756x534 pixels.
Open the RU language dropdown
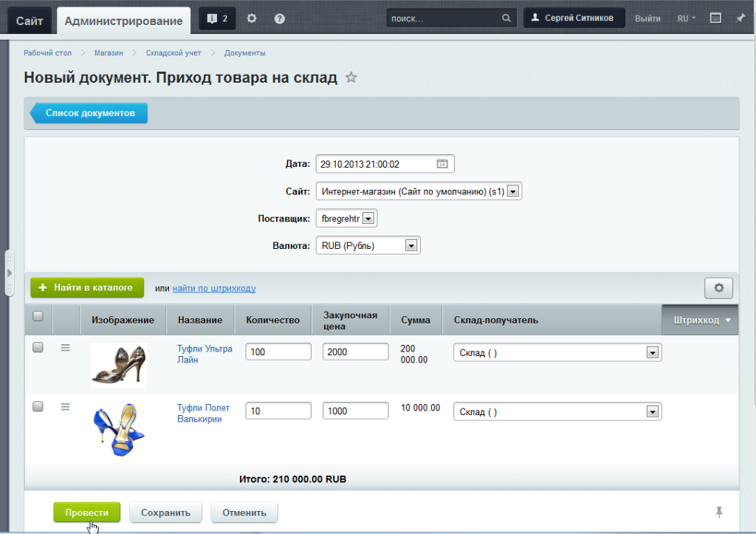[686, 18]
